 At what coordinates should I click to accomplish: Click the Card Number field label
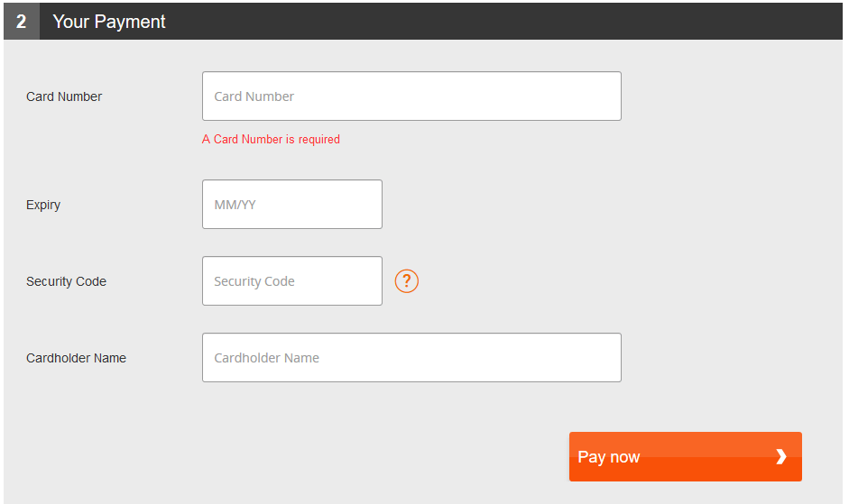[64, 96]
